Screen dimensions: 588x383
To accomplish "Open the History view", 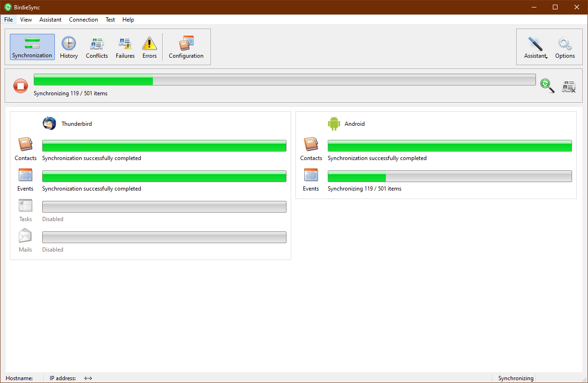I will [69, 47].
